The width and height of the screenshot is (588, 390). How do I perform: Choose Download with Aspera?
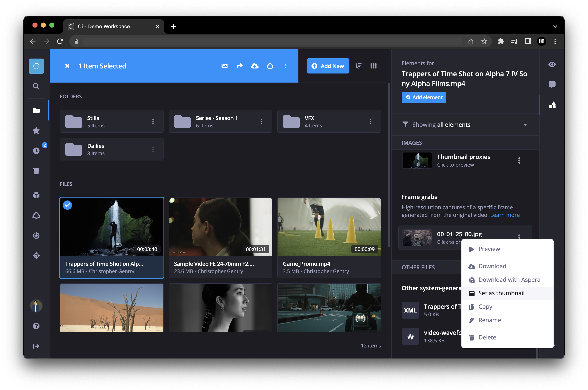tap(507, 280)
